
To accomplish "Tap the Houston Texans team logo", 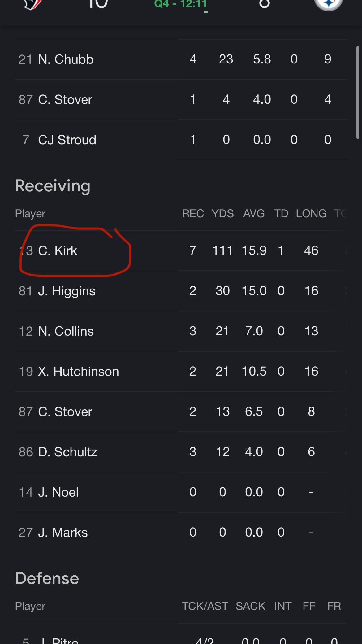I will (32, 4).
